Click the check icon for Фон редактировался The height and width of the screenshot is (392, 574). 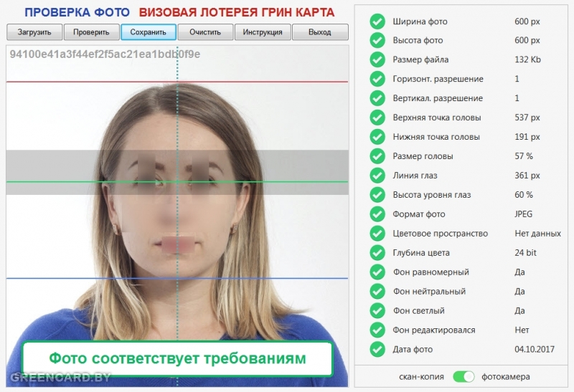tap(377, 330)
